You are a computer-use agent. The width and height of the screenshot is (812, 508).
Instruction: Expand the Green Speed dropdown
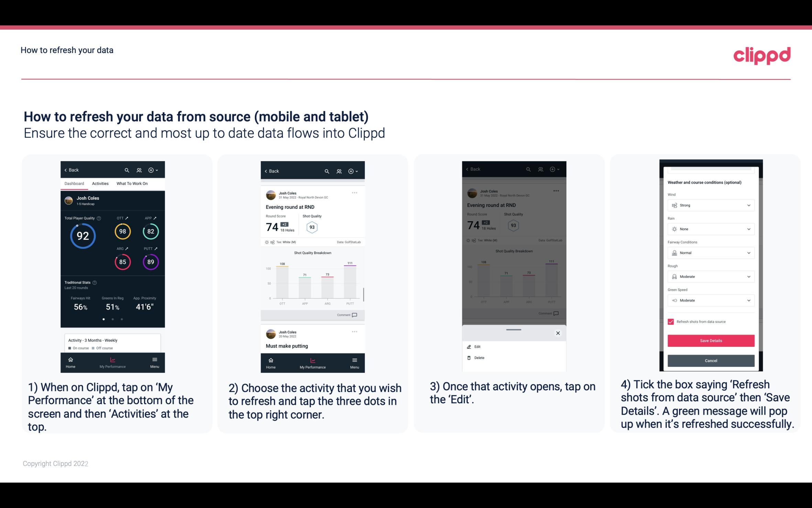748,300
